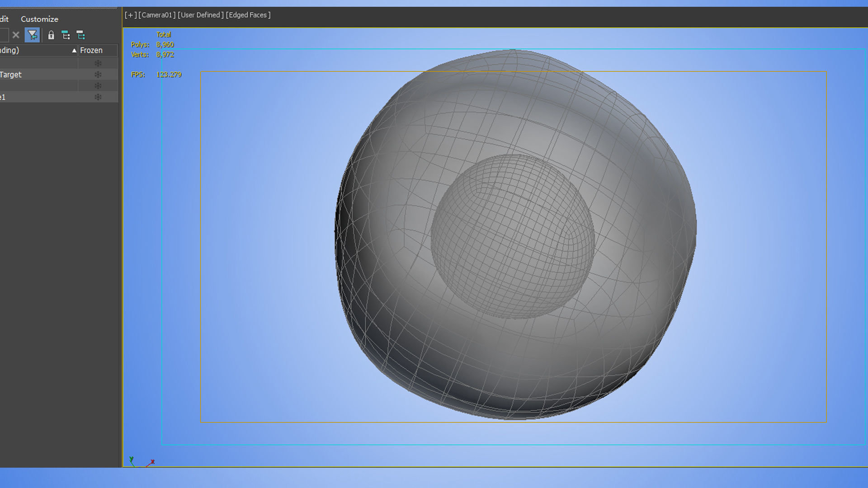868x488 pixels.
Task: Click the scene explorer search field
Action: tap(4, 35)
